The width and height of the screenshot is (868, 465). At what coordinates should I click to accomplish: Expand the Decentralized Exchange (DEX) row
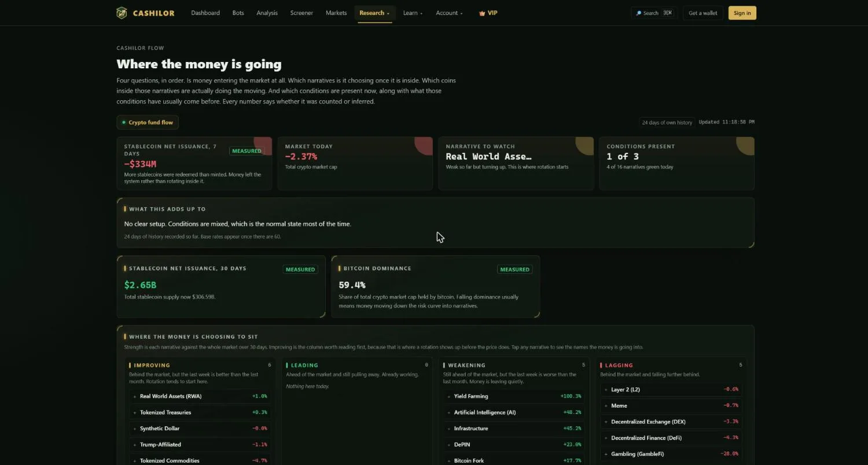(671, 422)
